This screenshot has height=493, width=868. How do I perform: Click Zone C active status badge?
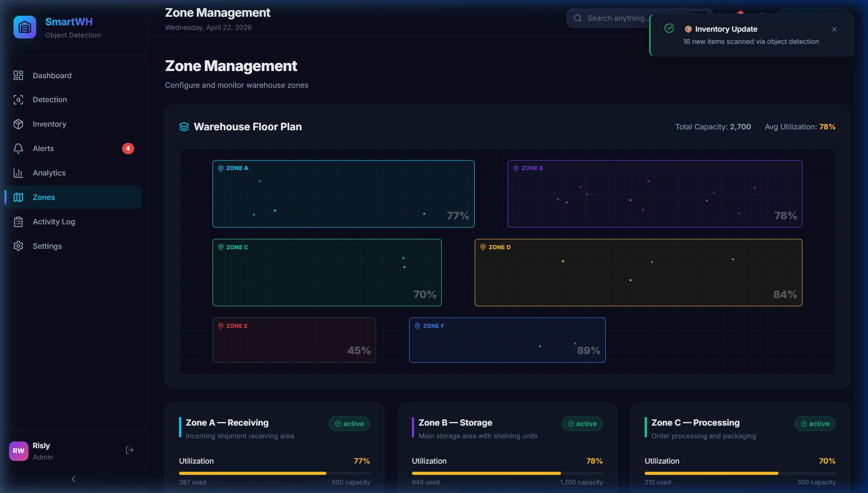tap(815, 424)
